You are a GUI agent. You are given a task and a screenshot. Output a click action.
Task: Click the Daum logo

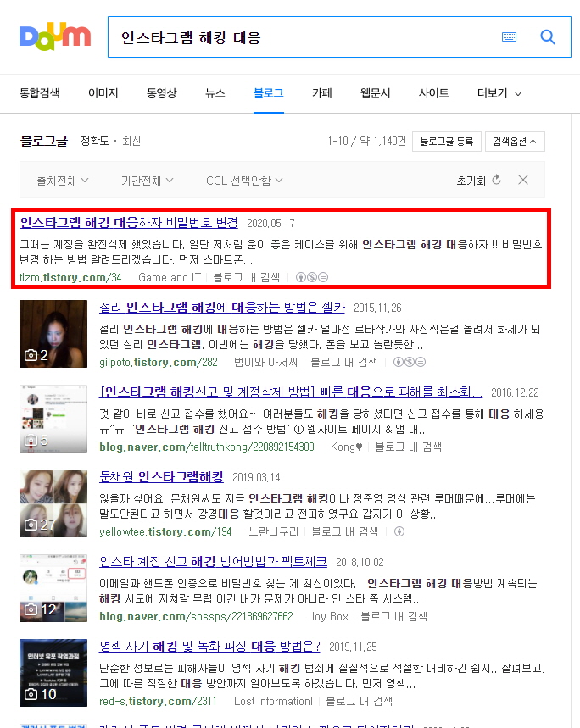point(55,36)
